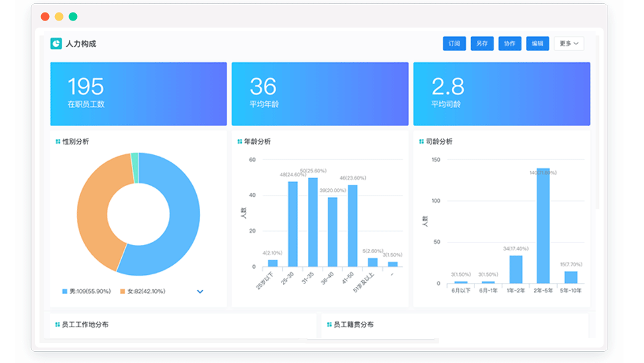Click the 性别分析 panel title
The width and height of the screenshot is (644, 363).
coord(76,142)
